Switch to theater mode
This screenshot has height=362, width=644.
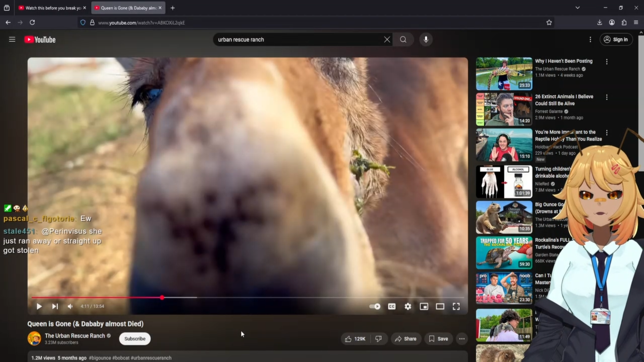point(440,306)
